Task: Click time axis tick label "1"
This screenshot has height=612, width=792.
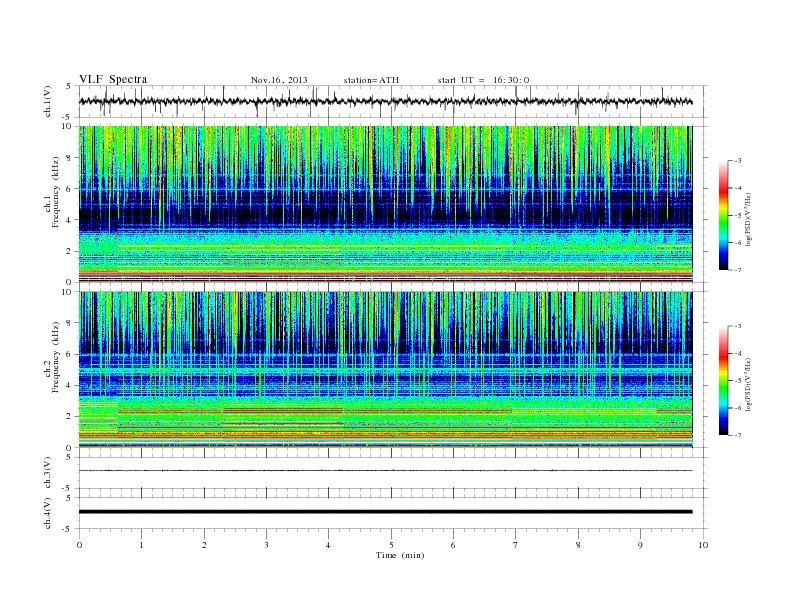Action: [141, 545]
